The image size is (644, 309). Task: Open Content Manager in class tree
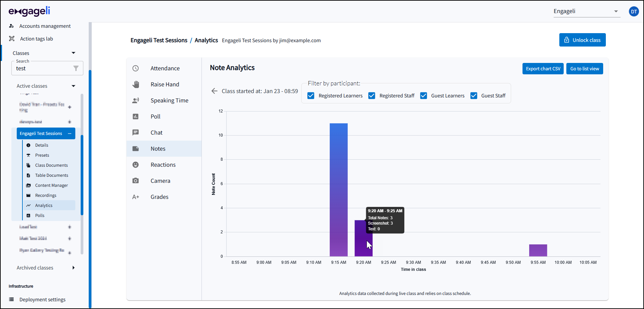[x=52, y=185]
